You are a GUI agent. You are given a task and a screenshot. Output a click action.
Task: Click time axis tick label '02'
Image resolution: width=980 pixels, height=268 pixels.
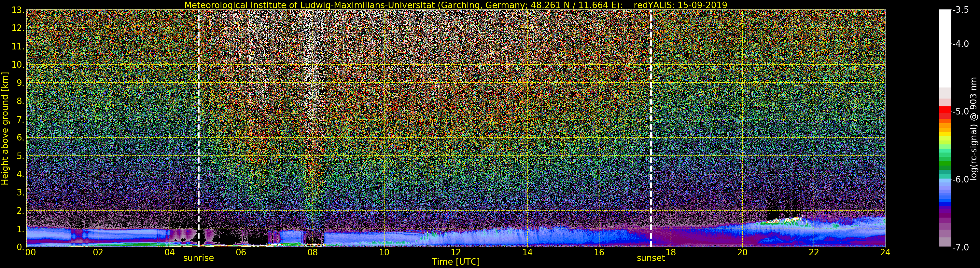(x=98, y=252)
